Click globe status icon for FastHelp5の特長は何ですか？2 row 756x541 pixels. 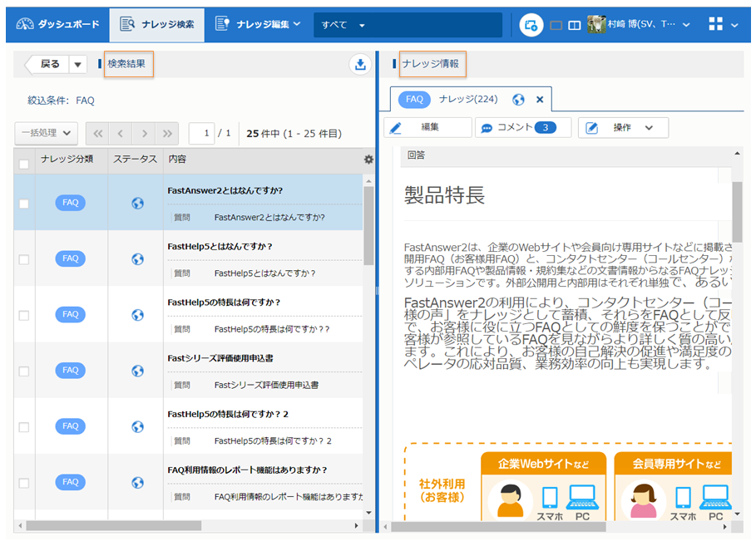(137, 427)
